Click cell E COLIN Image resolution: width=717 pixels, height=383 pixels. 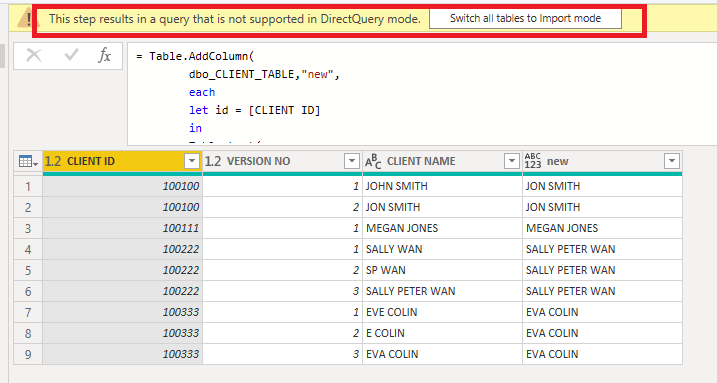(x=442, y=334)
